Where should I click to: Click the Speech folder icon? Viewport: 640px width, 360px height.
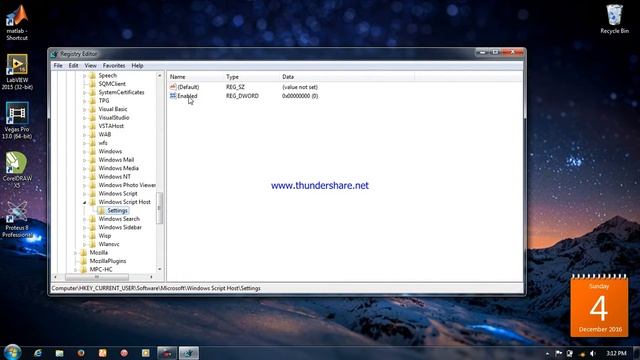93,76
